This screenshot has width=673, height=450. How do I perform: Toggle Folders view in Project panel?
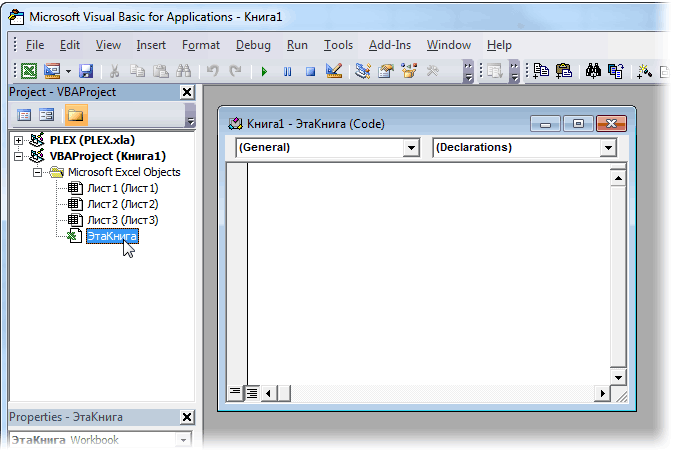[76, 115]
